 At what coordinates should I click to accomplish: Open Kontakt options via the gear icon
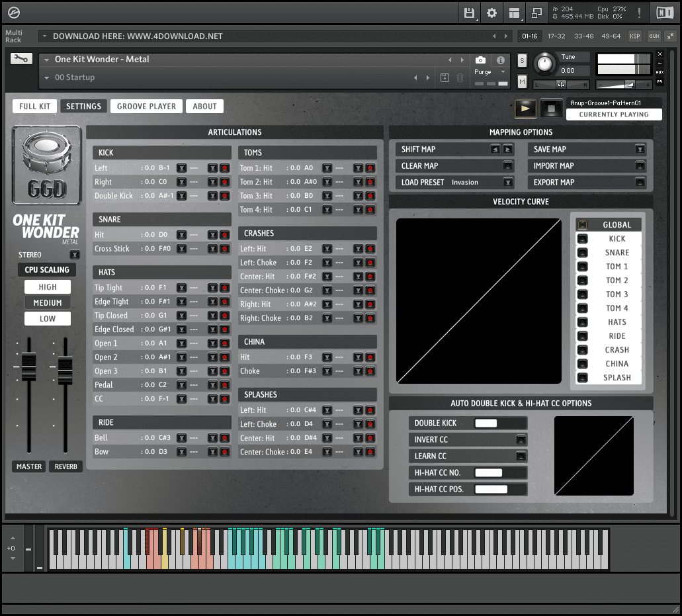point(491,13)
